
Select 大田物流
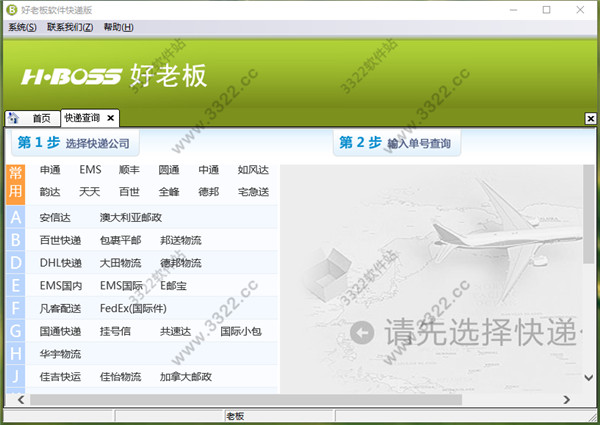121,263
